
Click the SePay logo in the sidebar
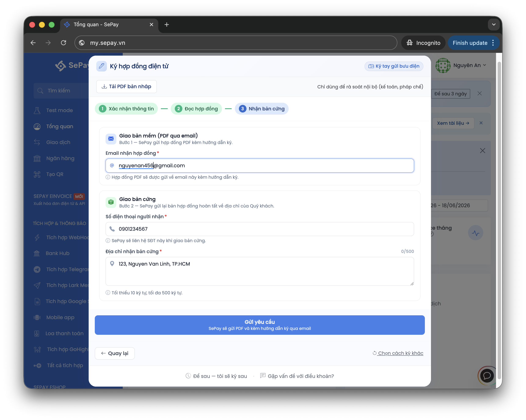pos(72,65)
